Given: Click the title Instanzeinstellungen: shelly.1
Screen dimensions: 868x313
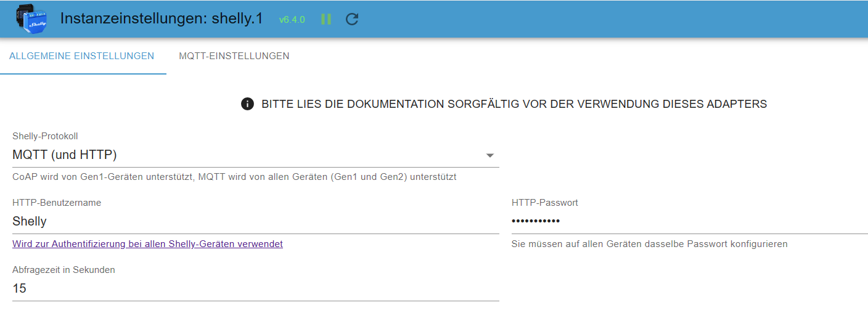Looking at the screenshot, I should point(162,18).
